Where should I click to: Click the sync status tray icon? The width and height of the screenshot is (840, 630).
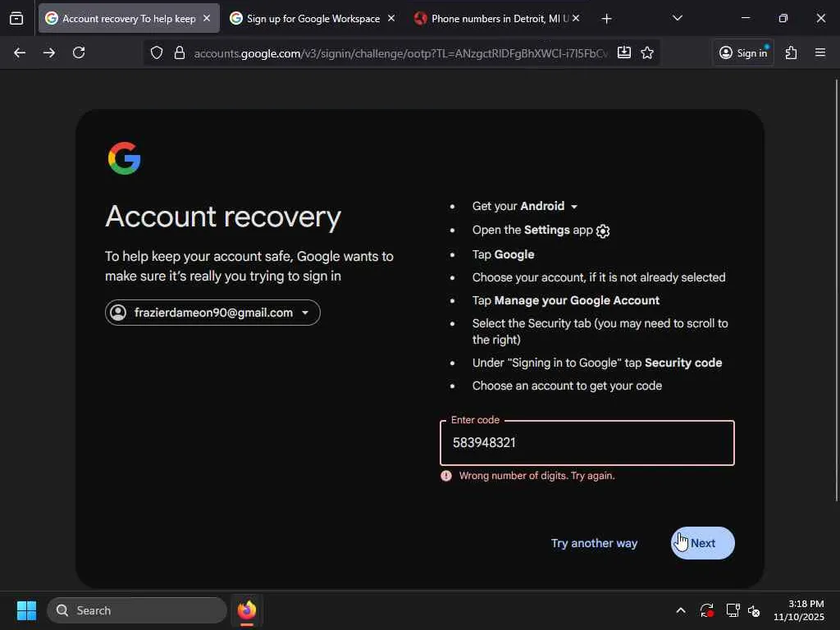click(706, 610)
